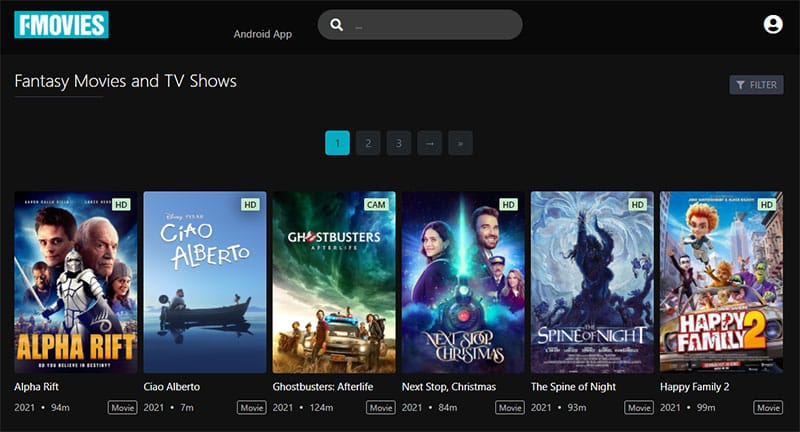
Task: Go to pagination page 3
Action: tap(399, 143)
